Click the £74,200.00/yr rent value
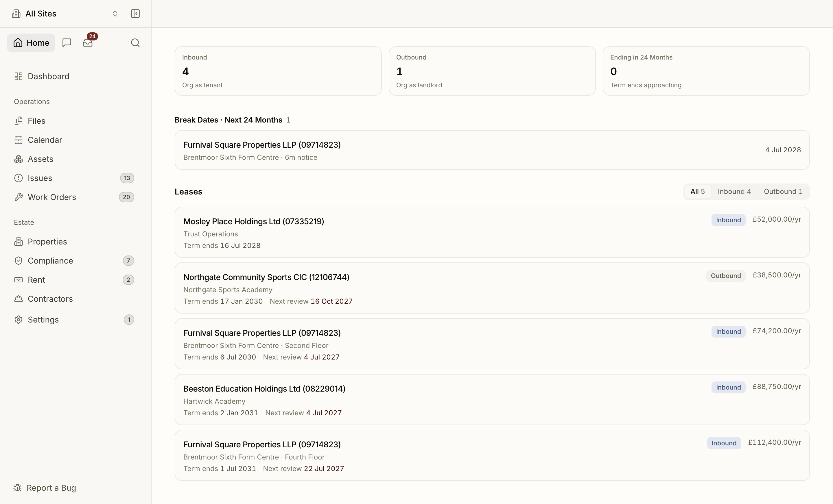Screen dimensions: 833x504 coord(777,331)
